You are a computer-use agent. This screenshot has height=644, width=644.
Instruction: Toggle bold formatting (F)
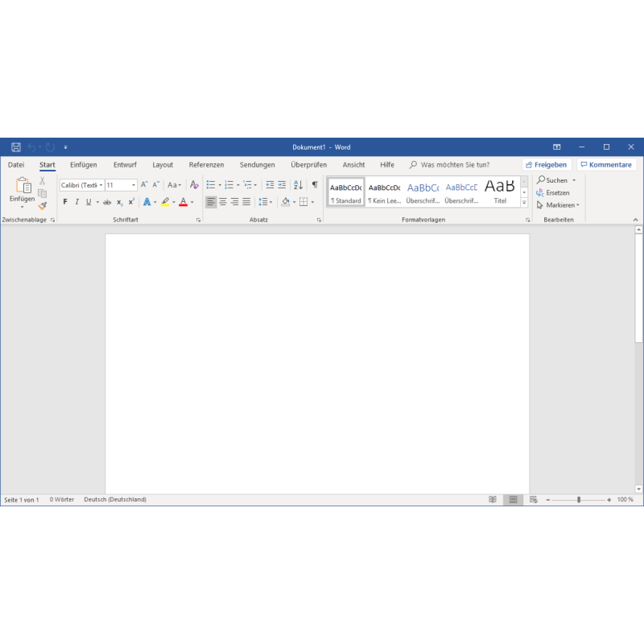pos(65,202)
